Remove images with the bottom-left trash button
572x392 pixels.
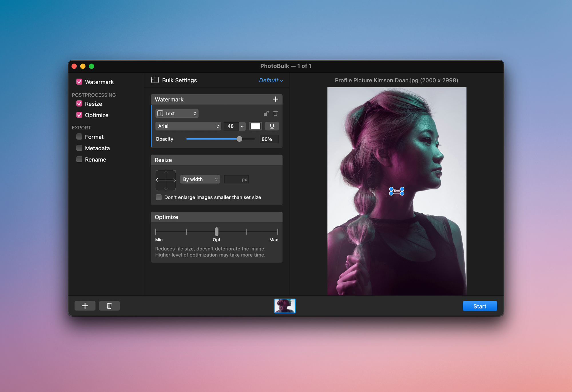pyautogui.click(x=109, y=305)
